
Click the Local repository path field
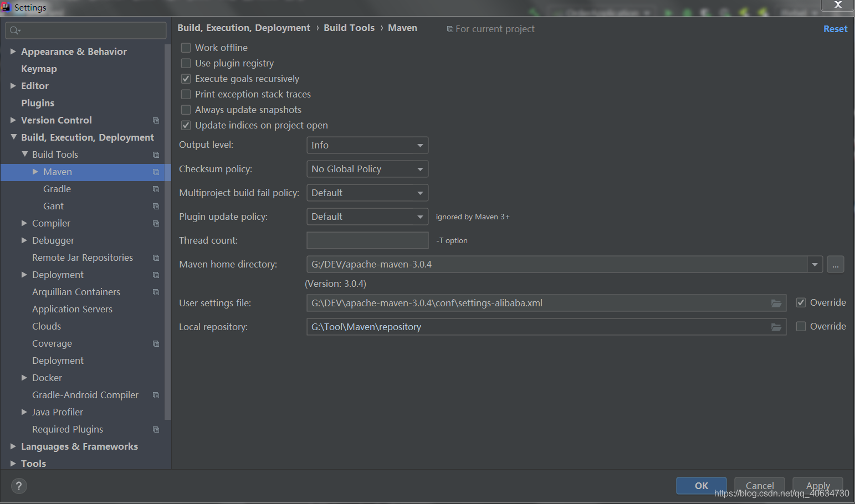pos(546,327)
